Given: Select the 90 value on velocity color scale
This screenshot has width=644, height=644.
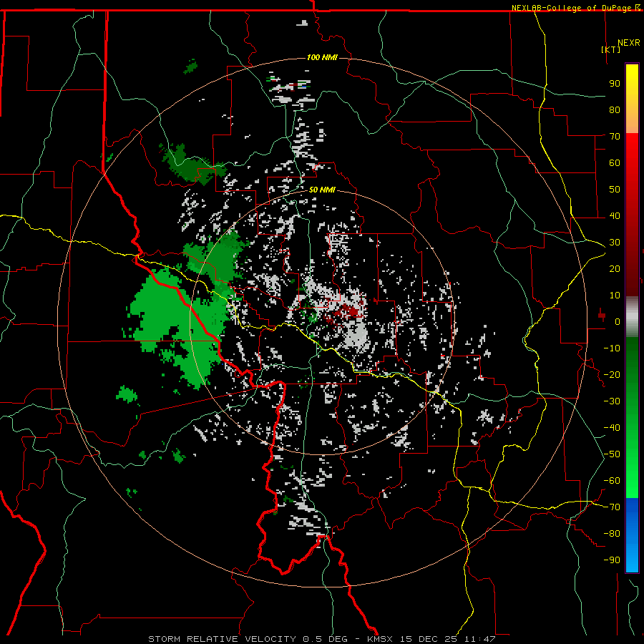Looking at the screenshot, I should [615, 84].
